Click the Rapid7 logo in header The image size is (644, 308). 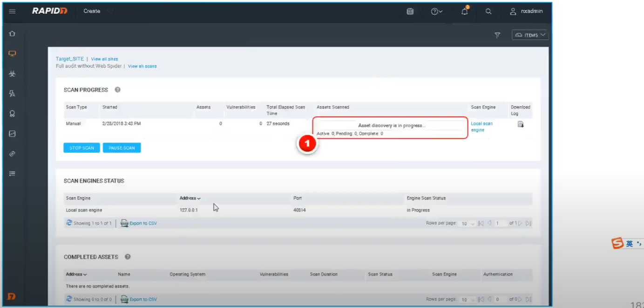coord(50,11)
